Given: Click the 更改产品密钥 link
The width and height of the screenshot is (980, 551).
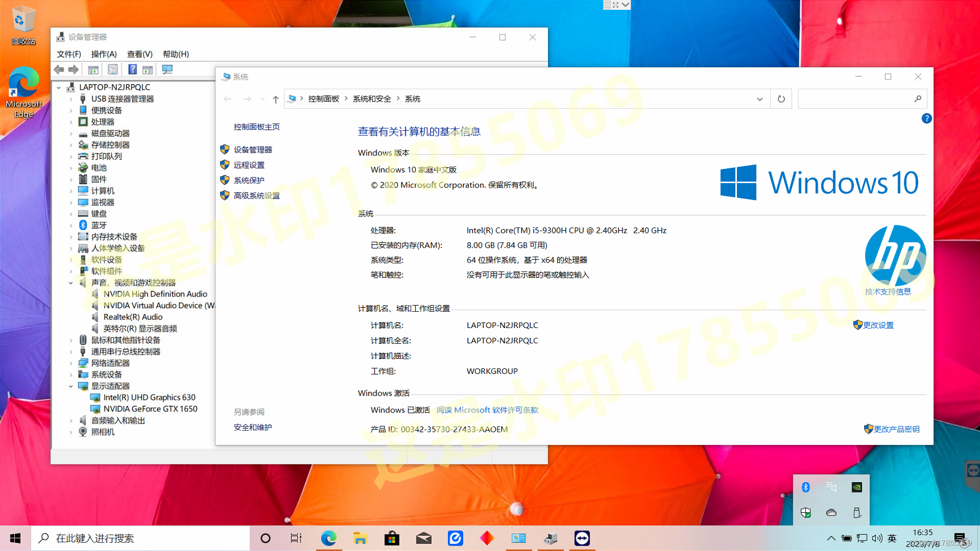Looking at the screenshot, I should point(896,429).
